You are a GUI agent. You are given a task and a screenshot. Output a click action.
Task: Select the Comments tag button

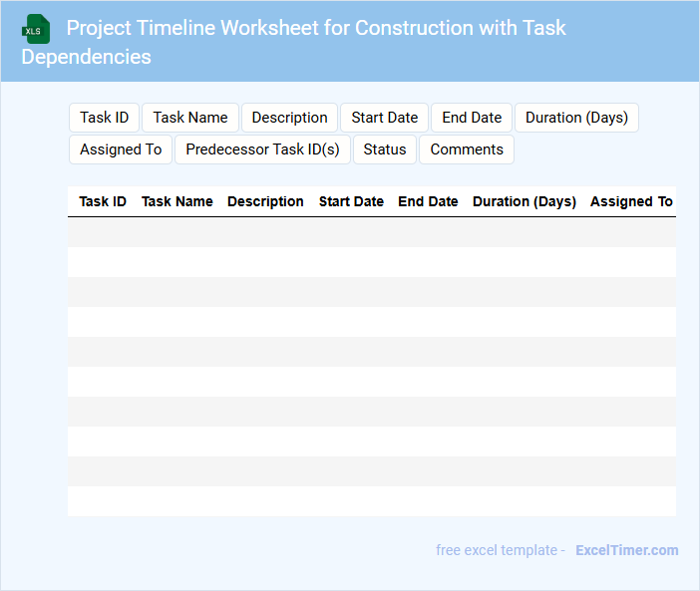[x=467, y=149]
